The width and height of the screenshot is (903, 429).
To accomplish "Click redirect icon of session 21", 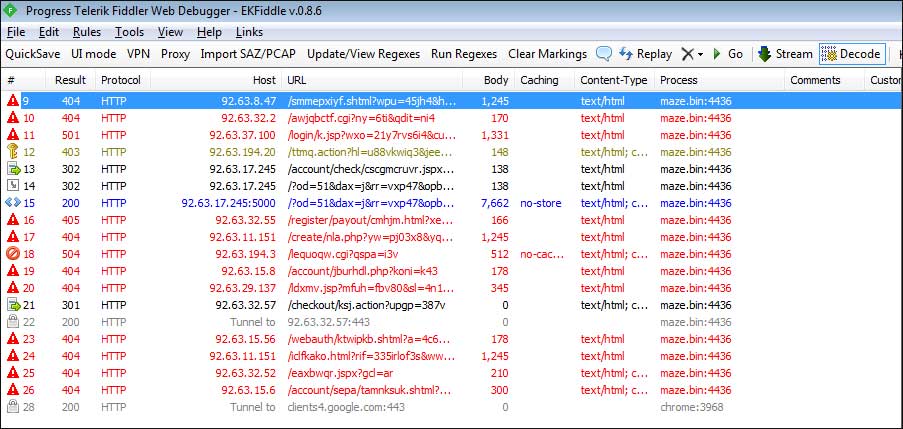I will pos(13,305).
